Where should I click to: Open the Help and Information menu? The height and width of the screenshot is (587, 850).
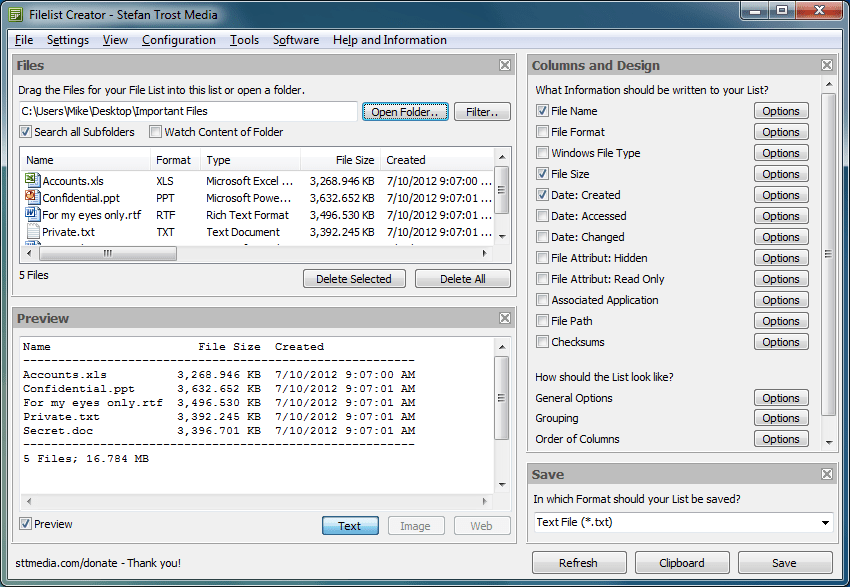(390, 40)
